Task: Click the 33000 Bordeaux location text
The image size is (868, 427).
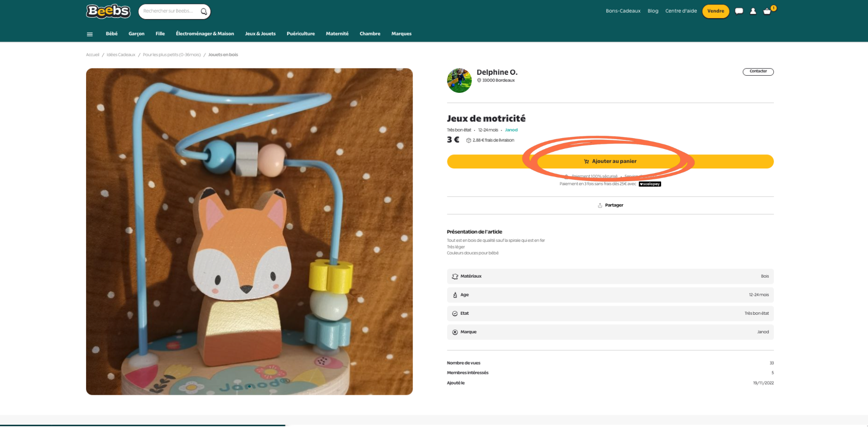Action: 498,81
